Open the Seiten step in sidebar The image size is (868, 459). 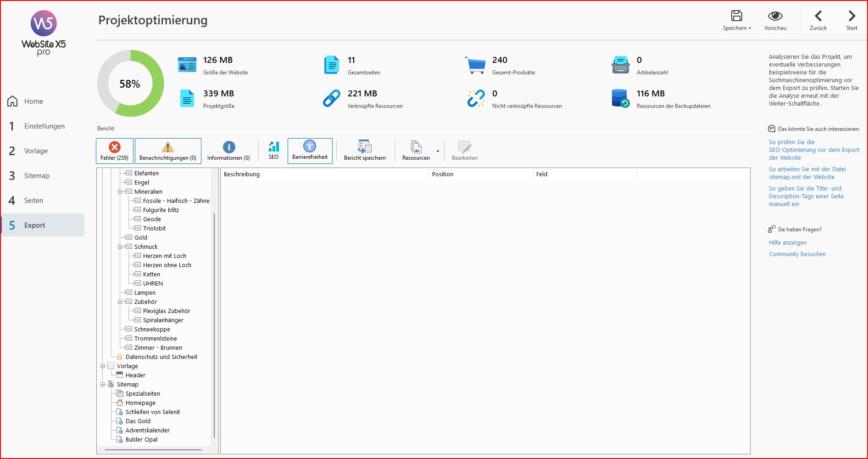33,201
